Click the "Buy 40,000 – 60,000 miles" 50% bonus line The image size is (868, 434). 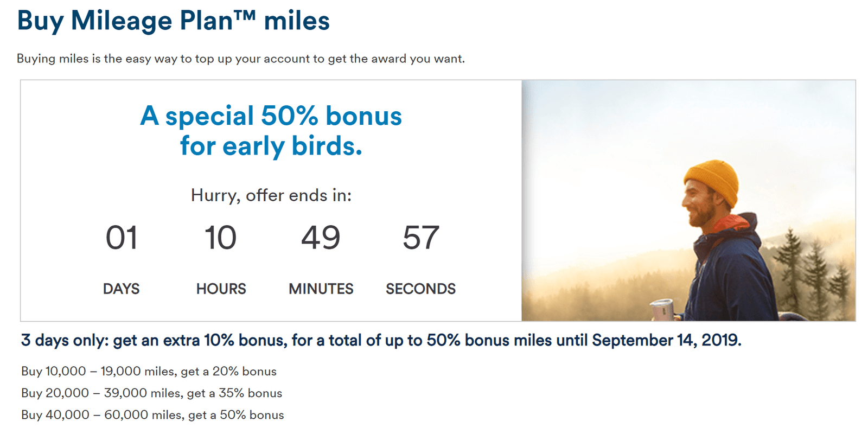point(152,415)
